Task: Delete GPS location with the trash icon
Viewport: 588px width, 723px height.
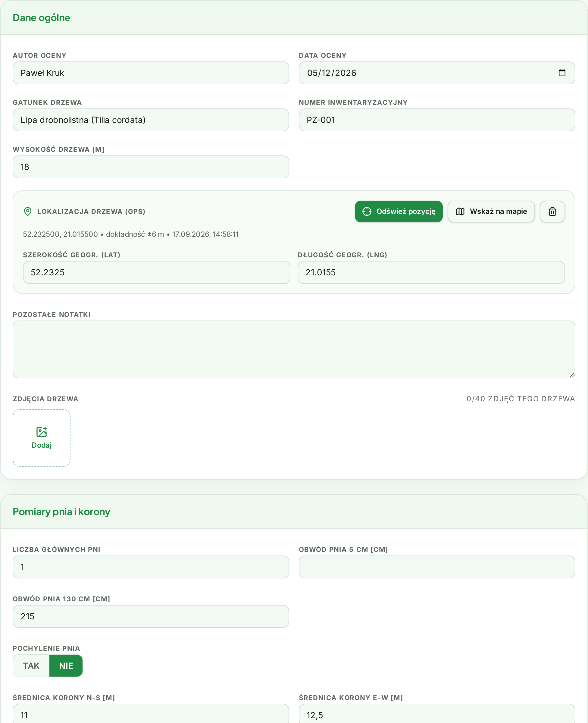Action: [x=552, y=211]
